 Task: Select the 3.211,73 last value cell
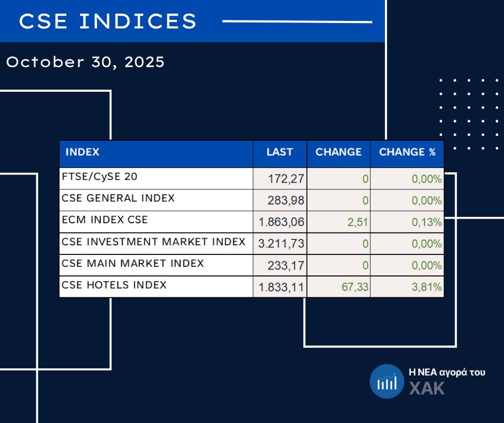(x=281, y=244)
